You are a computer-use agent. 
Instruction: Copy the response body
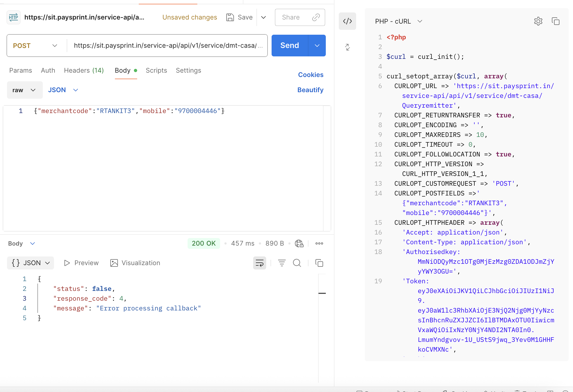point(319,263)
